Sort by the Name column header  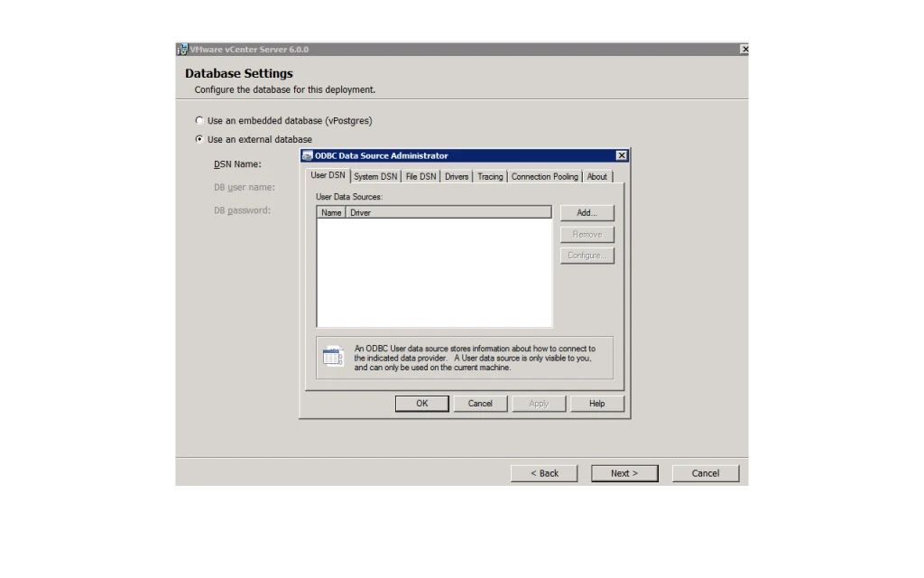coord(331,212)
